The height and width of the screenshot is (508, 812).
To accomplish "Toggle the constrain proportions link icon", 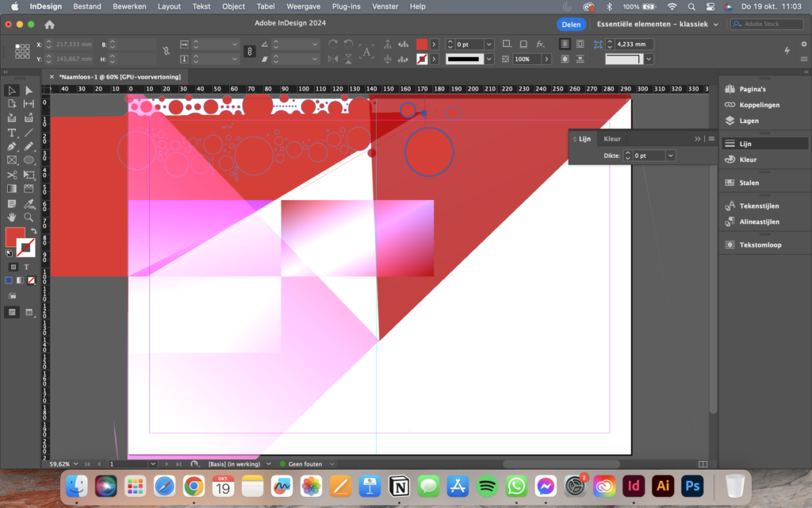I will [167, 52].
